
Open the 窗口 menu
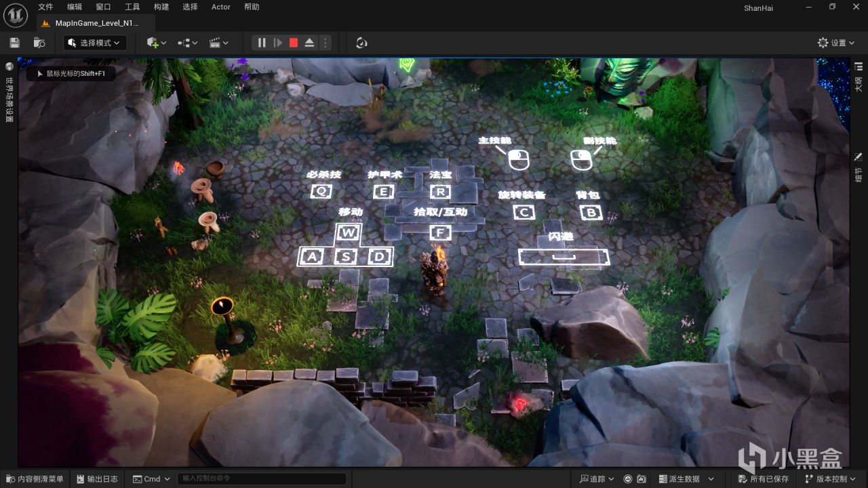[x=103, y=7]
